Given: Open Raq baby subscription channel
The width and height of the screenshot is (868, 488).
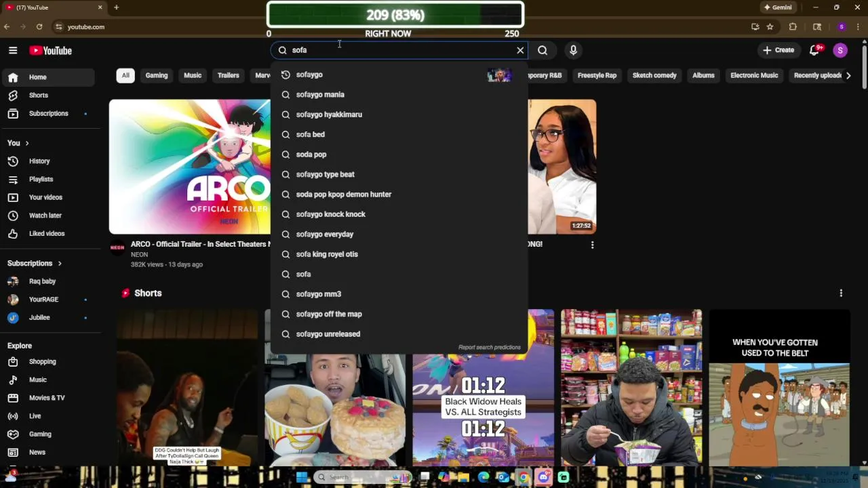Looking at the screenshot, I should 47,281.
